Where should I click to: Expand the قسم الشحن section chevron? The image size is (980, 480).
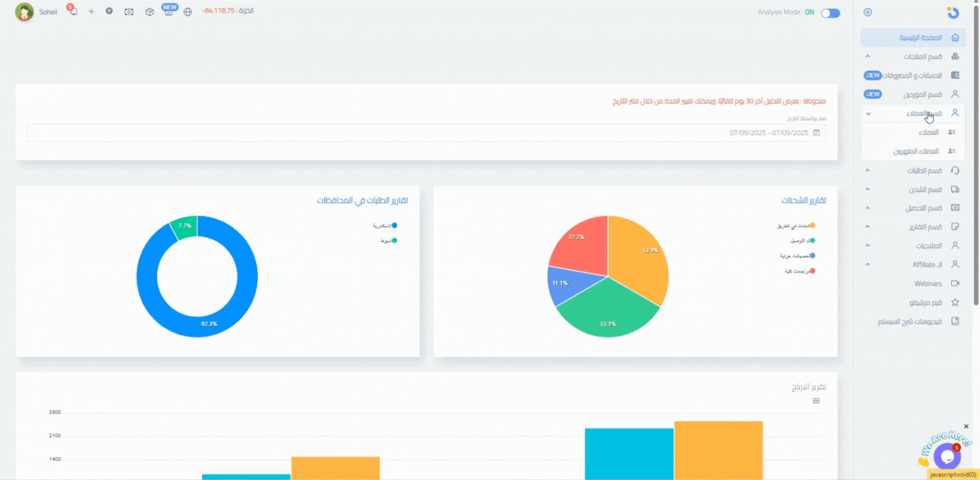coord(868,189)
